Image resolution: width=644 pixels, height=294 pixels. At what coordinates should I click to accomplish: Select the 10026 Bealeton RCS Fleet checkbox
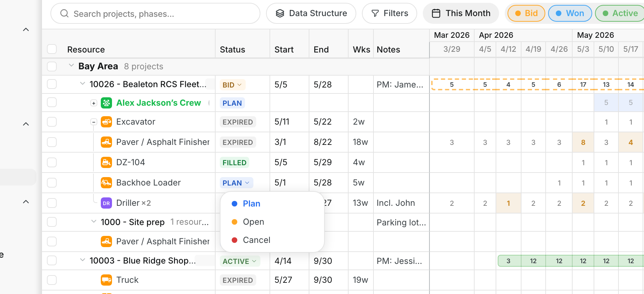52,84
